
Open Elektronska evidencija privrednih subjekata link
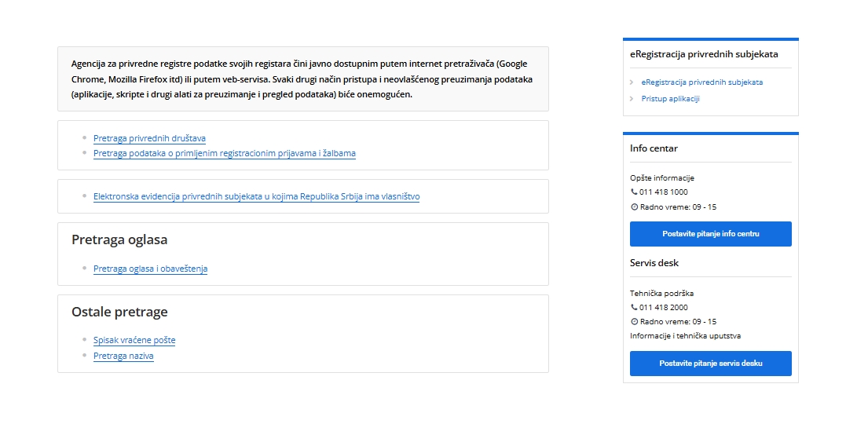pyautogui.click(x=256, y=196)
